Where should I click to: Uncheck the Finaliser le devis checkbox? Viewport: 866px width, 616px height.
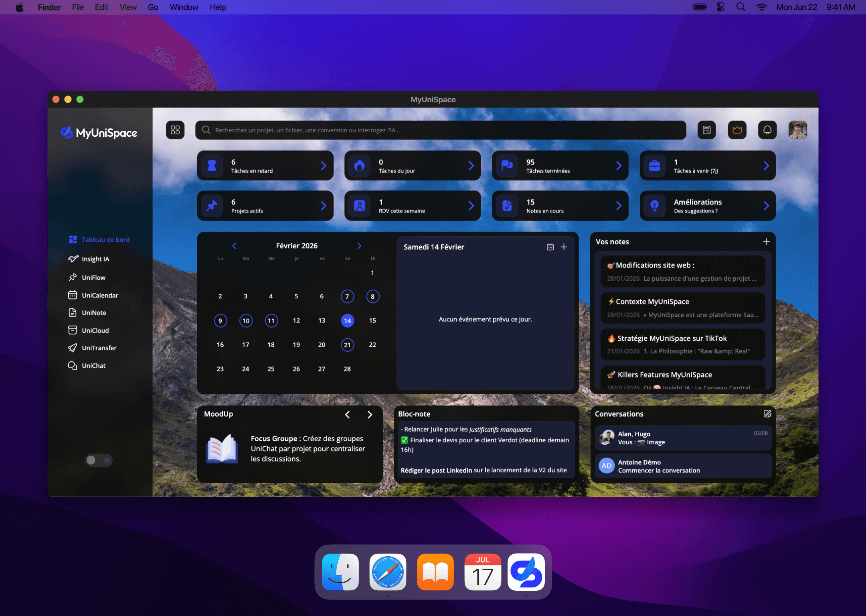tap(405, 440)
